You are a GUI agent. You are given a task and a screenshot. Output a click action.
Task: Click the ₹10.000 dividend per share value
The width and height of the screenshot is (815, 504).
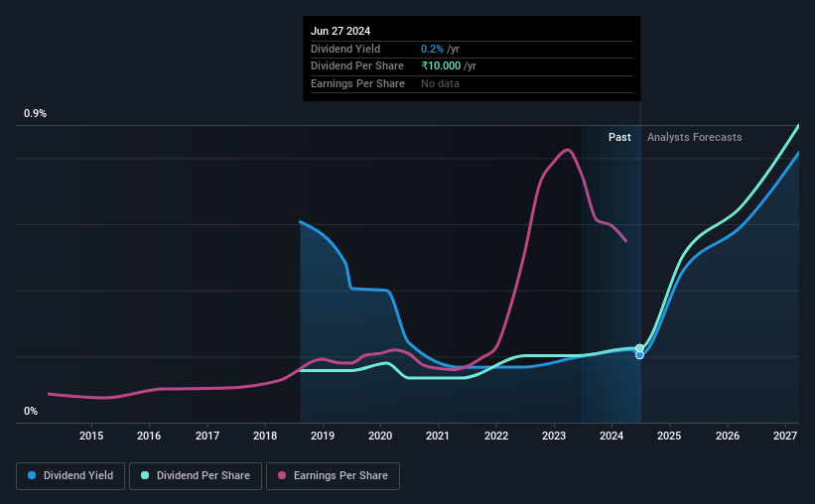[441, 66]
